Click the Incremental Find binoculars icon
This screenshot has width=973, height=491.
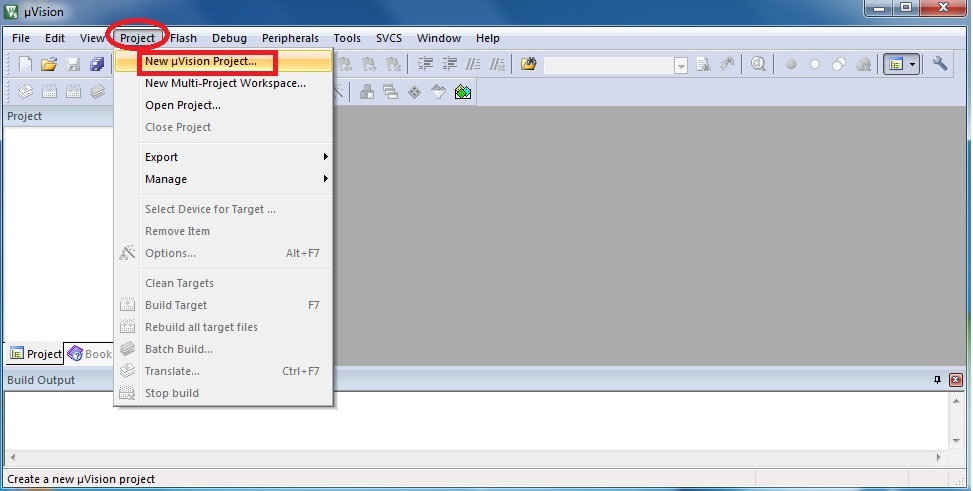(x=727, y=64)
